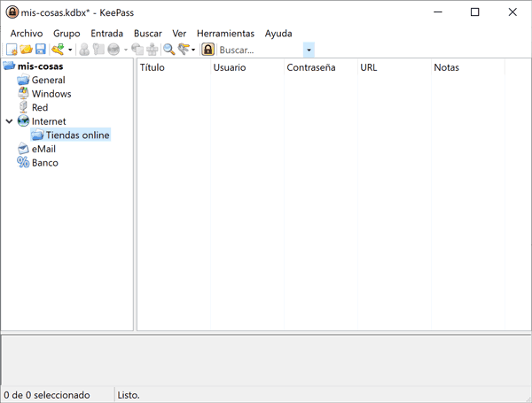The height and width of the screenshot is (403, 532).
Task: Open the Open URL dropdown arrow
Action: [126, 50]
